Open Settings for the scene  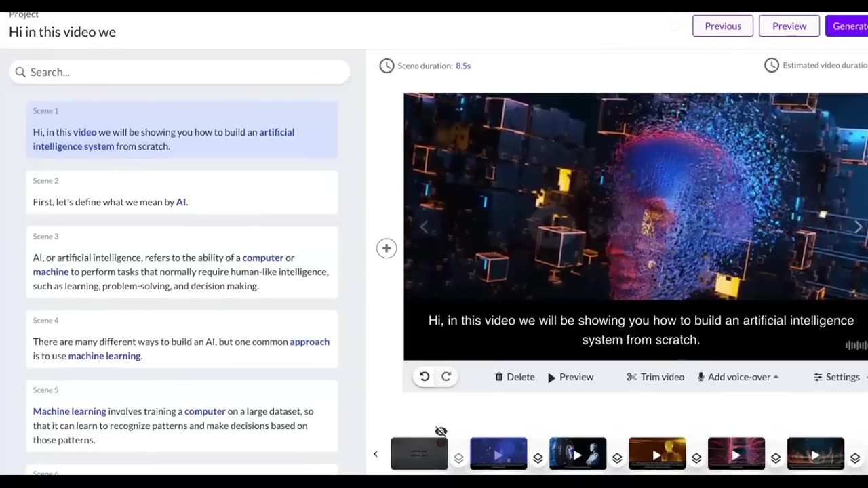837,377
